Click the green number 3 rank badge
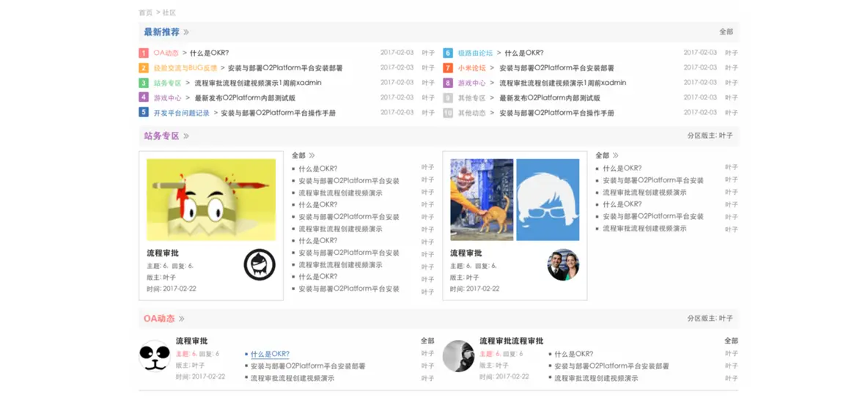 tap(144, 83)
